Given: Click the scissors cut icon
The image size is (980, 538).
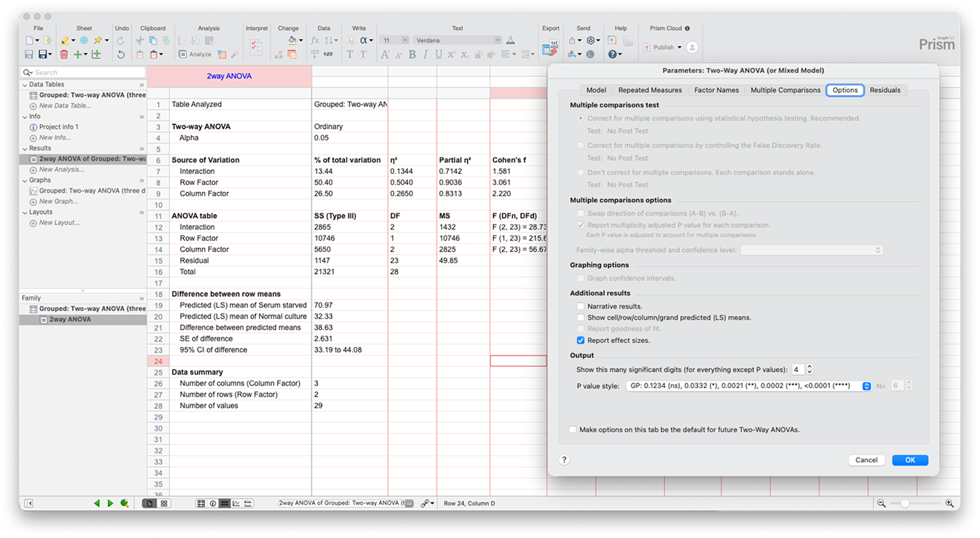Looking at the screenshot, I should 139,40.
